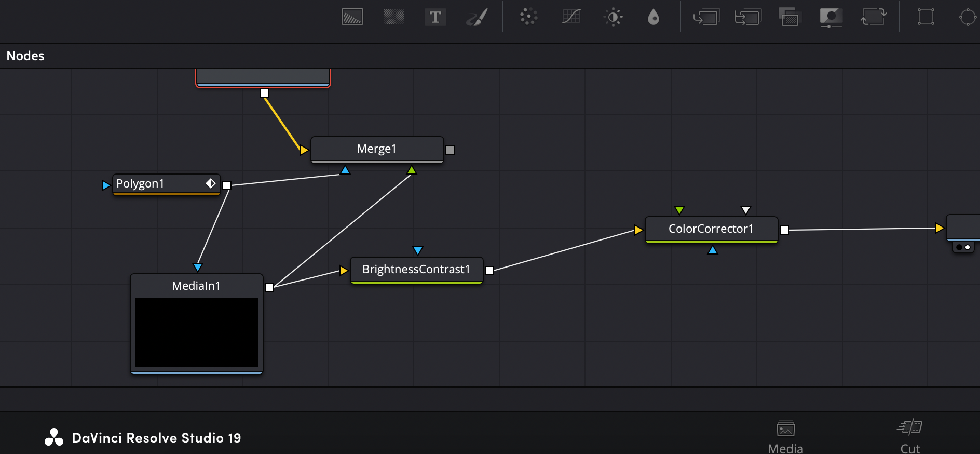Toggle the white viewer dot under right node

[968, 247]
